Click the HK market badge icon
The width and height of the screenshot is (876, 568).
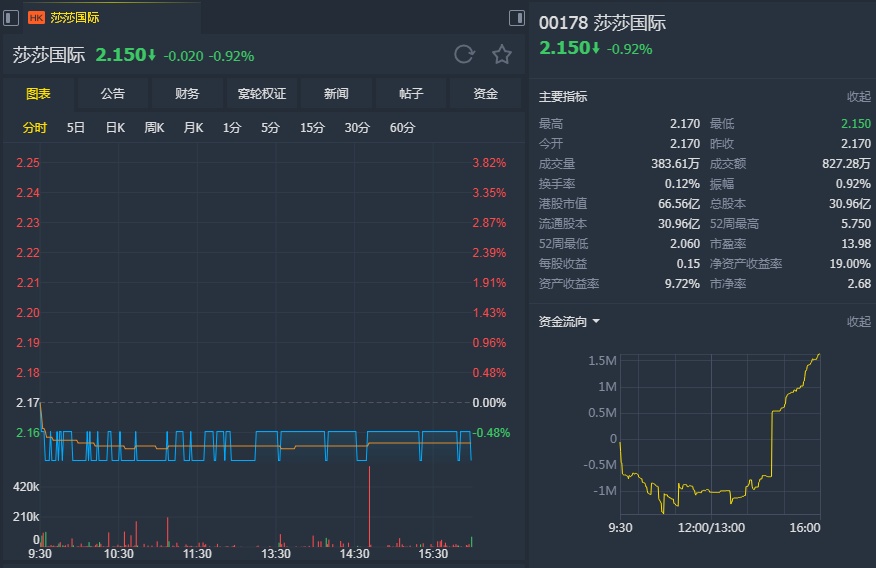(x=36, y=18)
